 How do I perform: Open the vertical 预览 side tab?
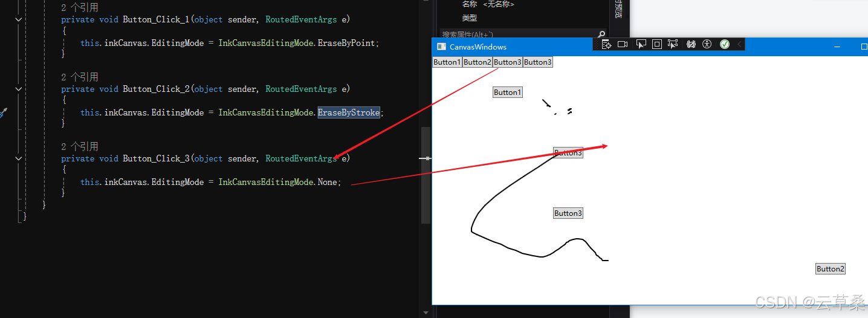[618, 8]
